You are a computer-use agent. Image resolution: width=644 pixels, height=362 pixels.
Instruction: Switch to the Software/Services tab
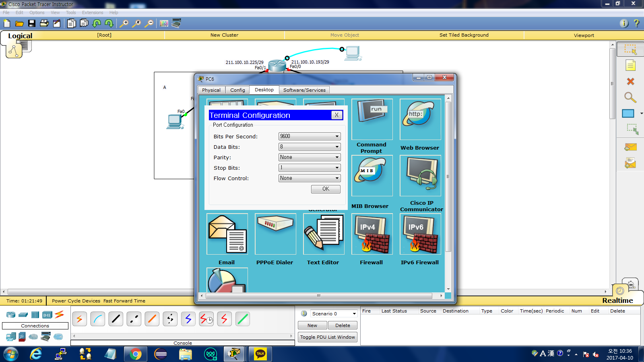[x=304, y=90]
